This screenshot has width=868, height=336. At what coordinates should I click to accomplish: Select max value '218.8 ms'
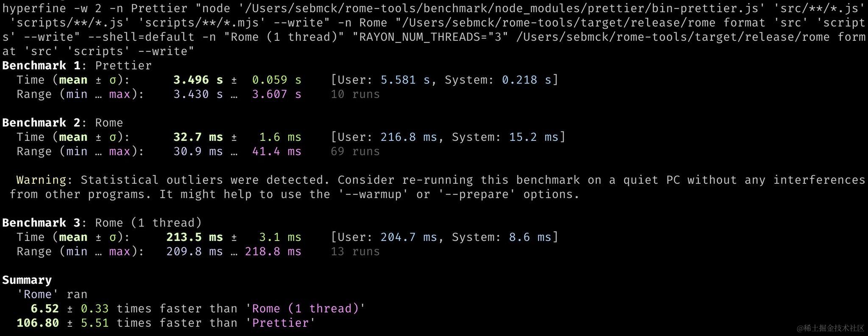tap(273, 252)
